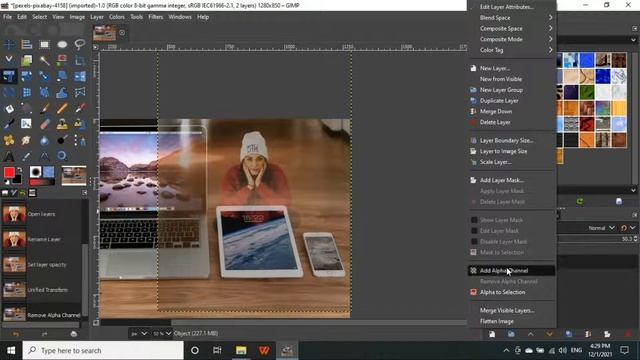The height and width of the screenshot is (360, 640).
Task: Select the Crop tool
Action: tap(80, 60)
